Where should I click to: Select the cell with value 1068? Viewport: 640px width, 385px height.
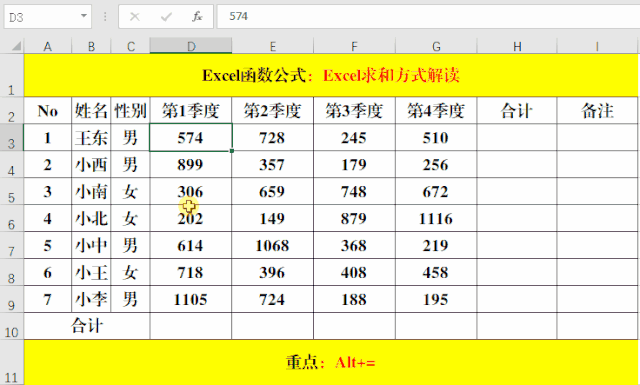273,245
